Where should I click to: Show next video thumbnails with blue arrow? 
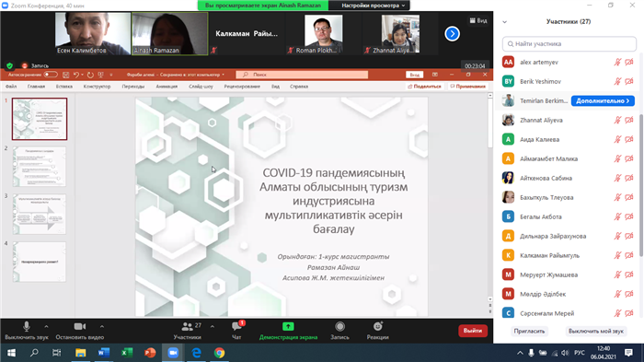pos(453,34)
